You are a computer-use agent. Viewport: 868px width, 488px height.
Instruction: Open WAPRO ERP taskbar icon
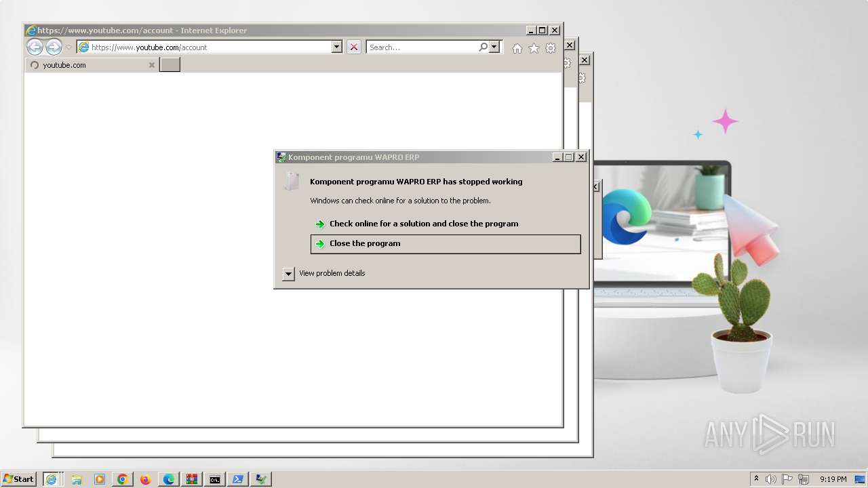tap(260, 479)
